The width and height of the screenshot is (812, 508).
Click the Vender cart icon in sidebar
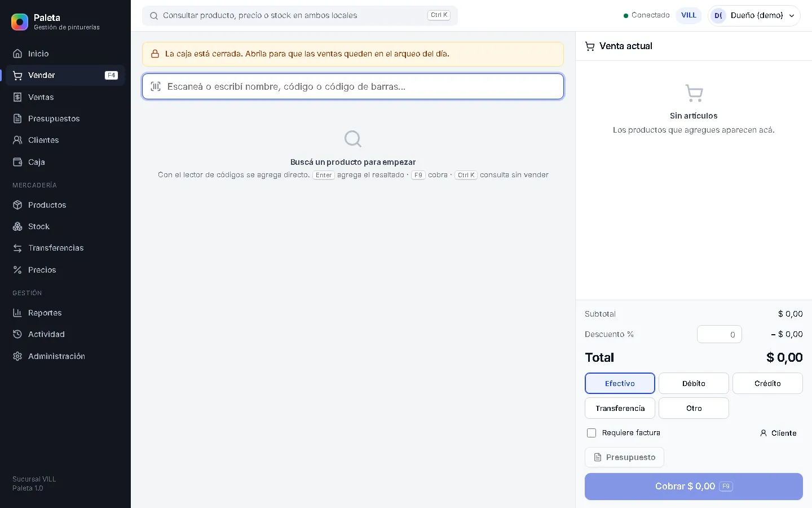(17, 75)
